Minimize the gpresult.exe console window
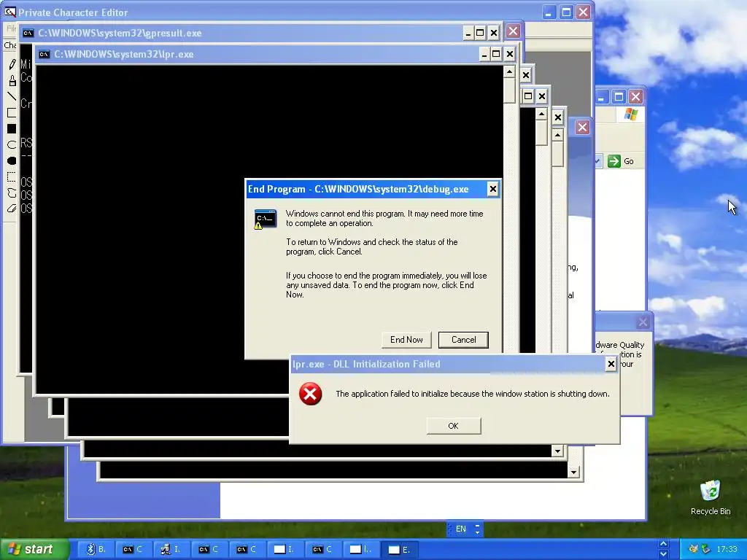The image size is (747, 560). click(468, 33)
